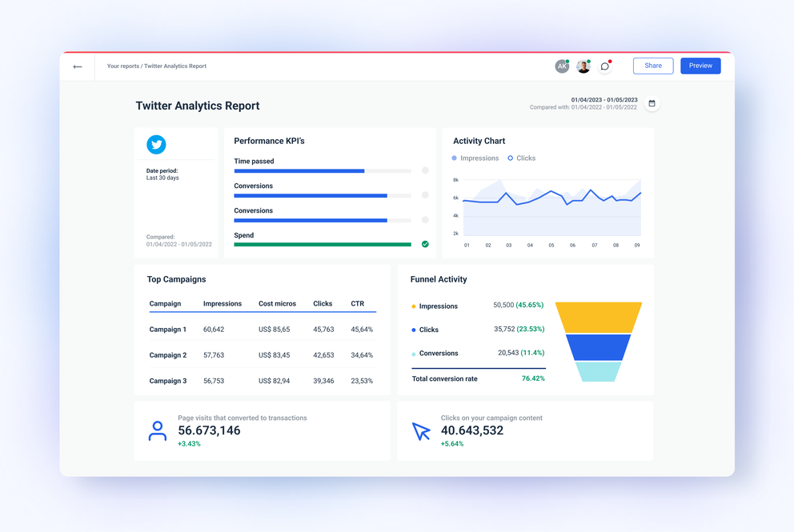Sort by the CTR column header
The height and width of the screenshot is (532, 794).
[358, 304]
